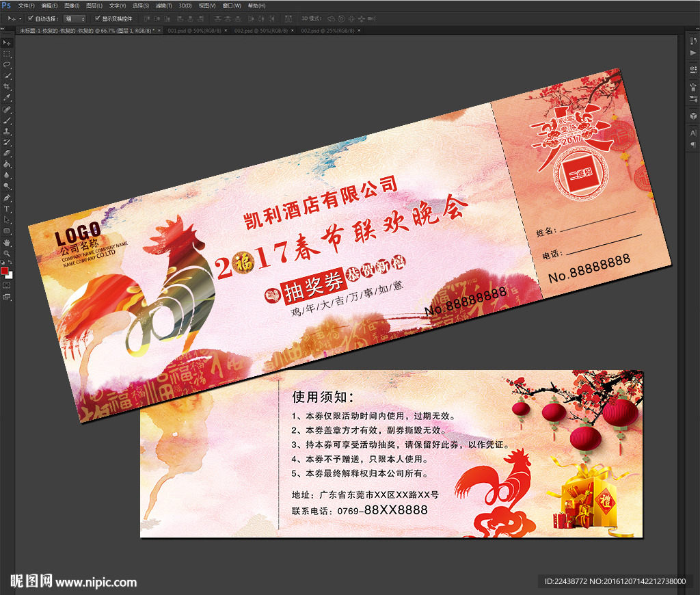
Task: Select the Blur tool
Action: click(7, 176)
